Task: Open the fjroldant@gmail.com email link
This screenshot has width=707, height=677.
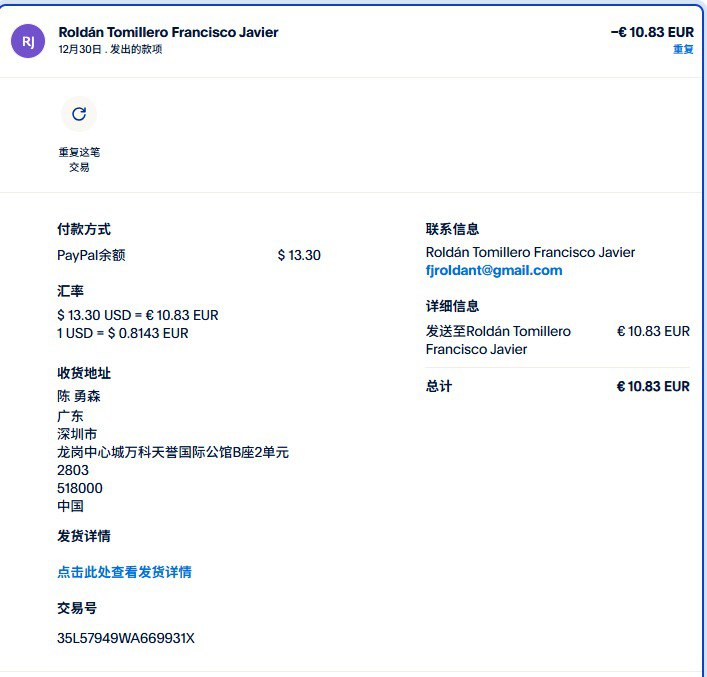Action: pyautogui.click(x=493, y=270)
